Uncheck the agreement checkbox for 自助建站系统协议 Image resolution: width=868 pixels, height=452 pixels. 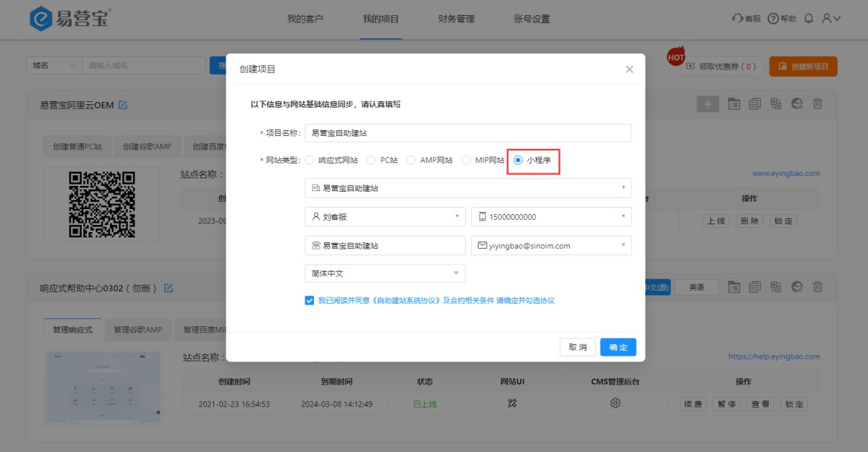coord(310,300)
